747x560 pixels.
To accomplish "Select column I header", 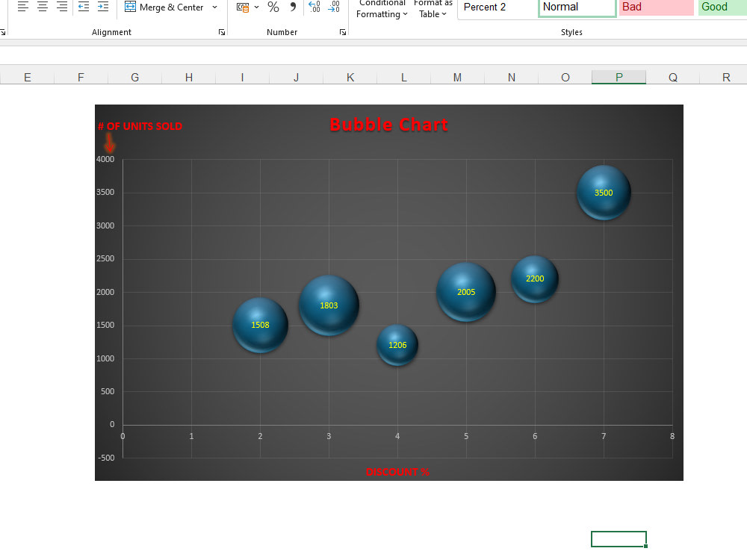I will (243, 77).
